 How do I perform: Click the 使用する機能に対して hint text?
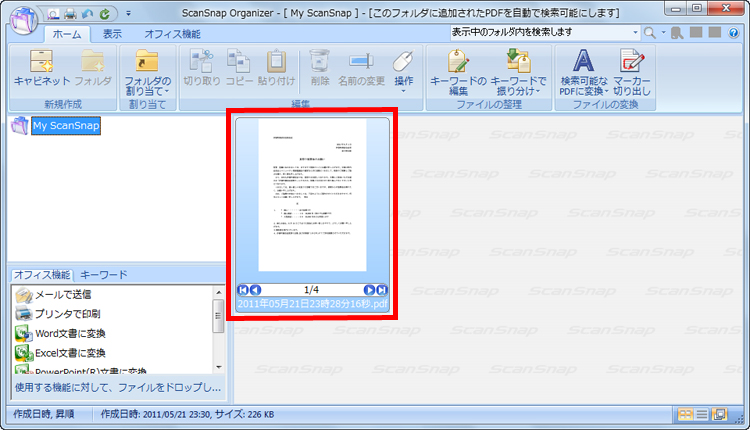[x=118, y=387]
